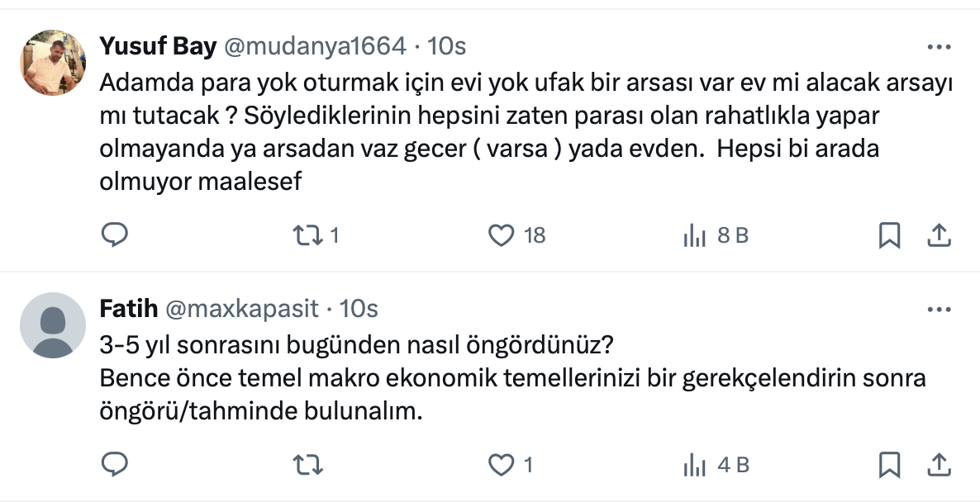View analytics on Yusuf Bay's tweet
Image resolution: width=980 pixels, height=502 pixels.
(694, 236)
